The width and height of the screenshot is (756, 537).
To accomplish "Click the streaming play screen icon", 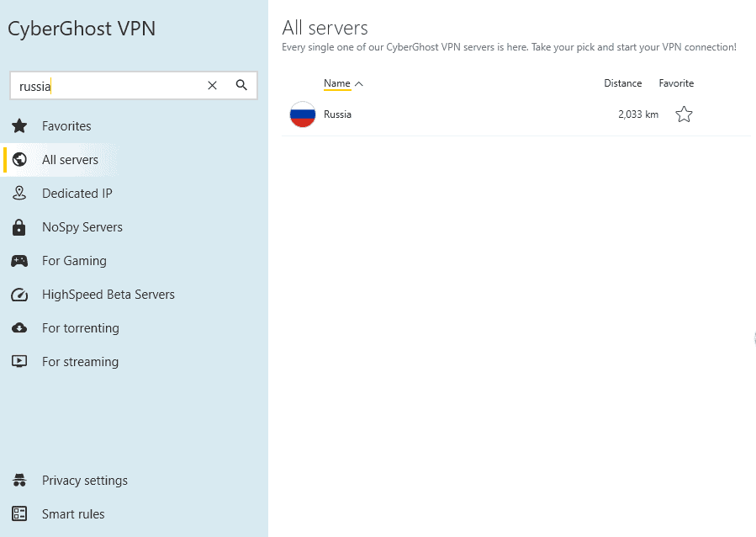I will point(19,361).
